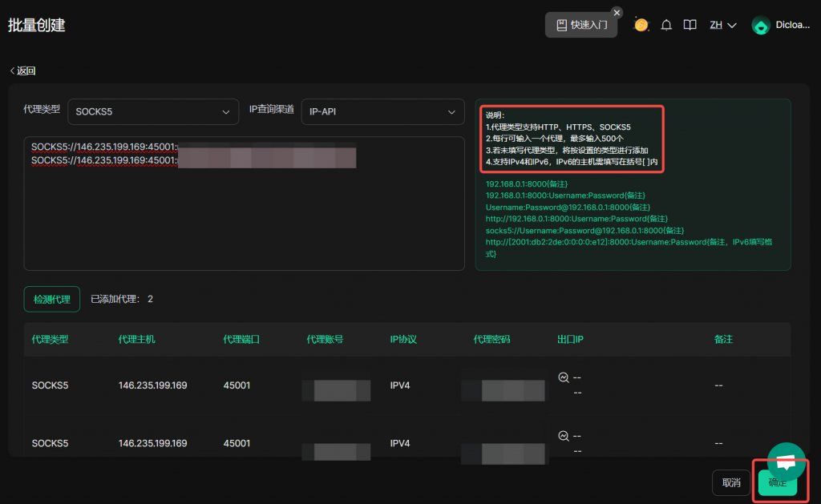The height and width of the screenshot is (504, 821).
Task: Click the exit IP check icon in second row
Action: pos(564,436)
